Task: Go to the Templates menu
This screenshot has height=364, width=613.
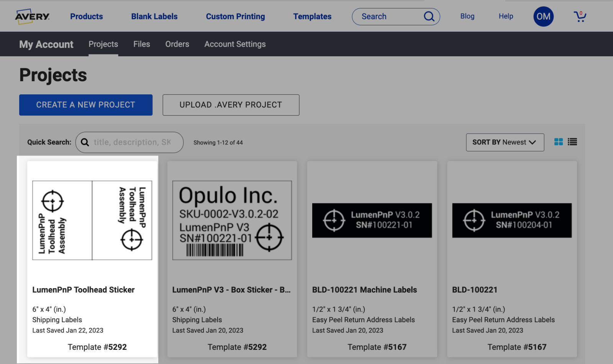Action: point(312,16)
